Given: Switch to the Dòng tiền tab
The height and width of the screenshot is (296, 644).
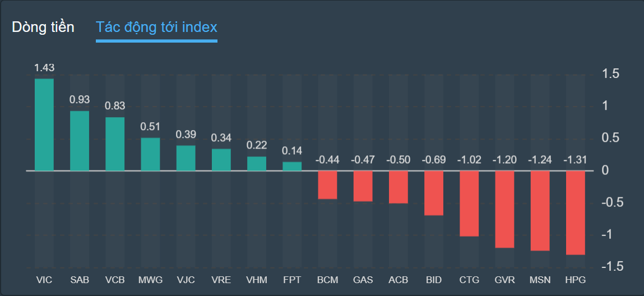Looking at the screenshot, I should 43,27.
